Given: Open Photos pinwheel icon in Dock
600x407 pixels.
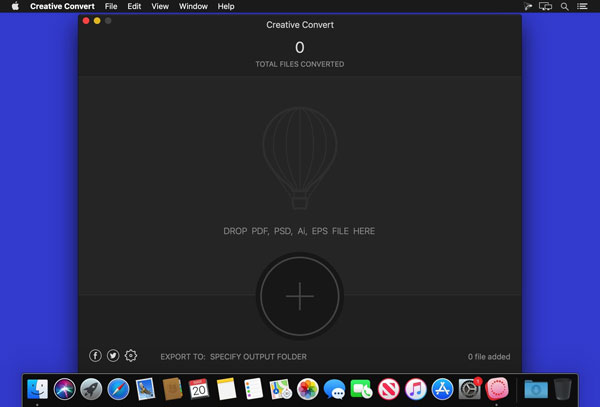Looking at the screenshot, I should click(308, 389).
